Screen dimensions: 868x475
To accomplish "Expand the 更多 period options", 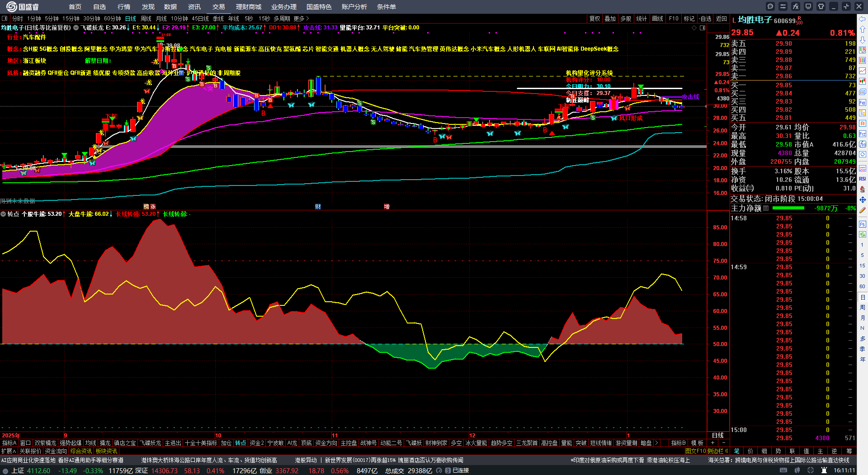I will pos(301,19).
